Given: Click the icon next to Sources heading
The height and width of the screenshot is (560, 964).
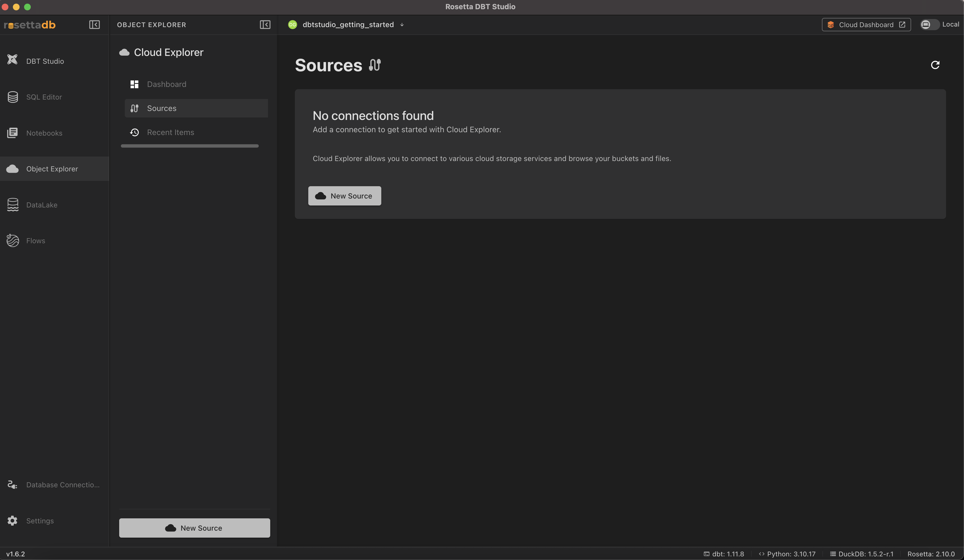Looking at the screenshot, I should pyautogui.click(x=375, y=65).
